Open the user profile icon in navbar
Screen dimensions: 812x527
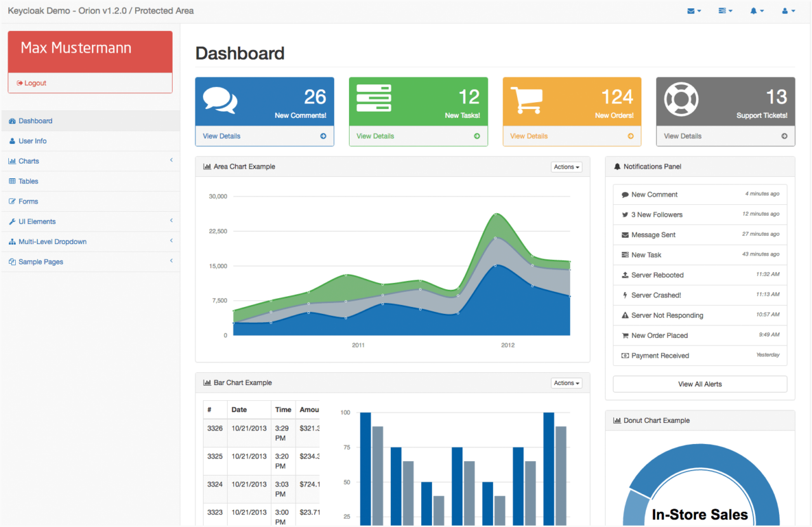pos(788,11)
